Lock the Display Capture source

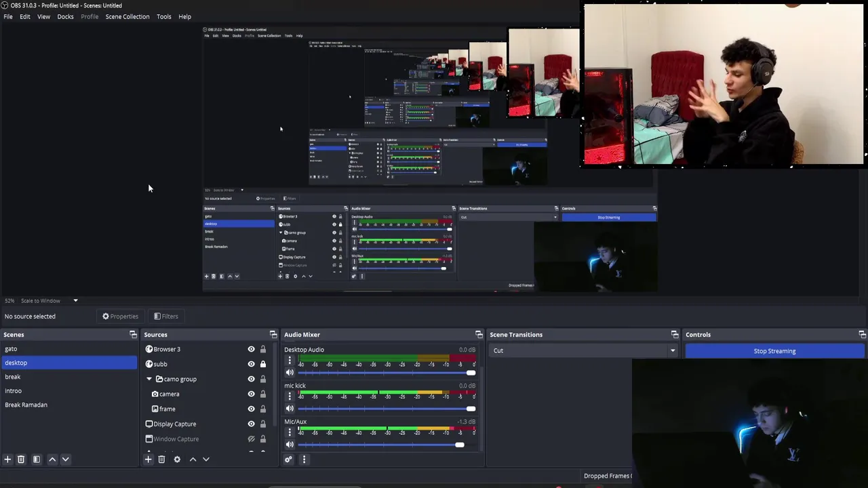click(263, 424)
